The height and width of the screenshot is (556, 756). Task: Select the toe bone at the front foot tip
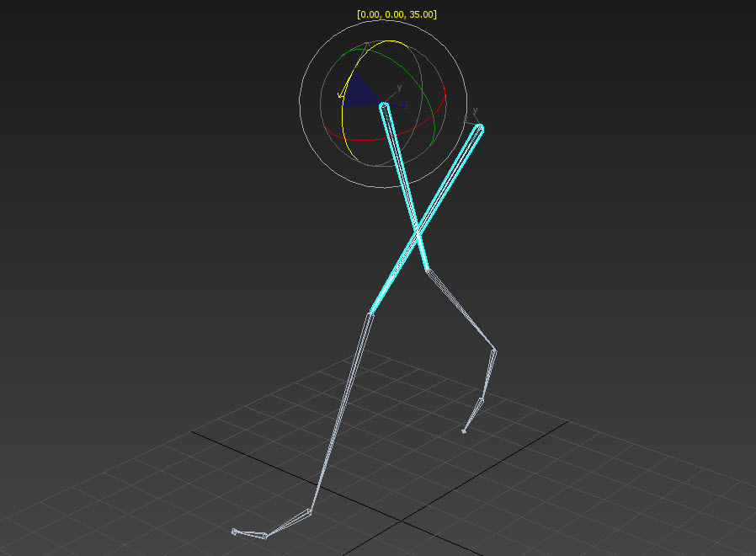click(x=249, y=533)
